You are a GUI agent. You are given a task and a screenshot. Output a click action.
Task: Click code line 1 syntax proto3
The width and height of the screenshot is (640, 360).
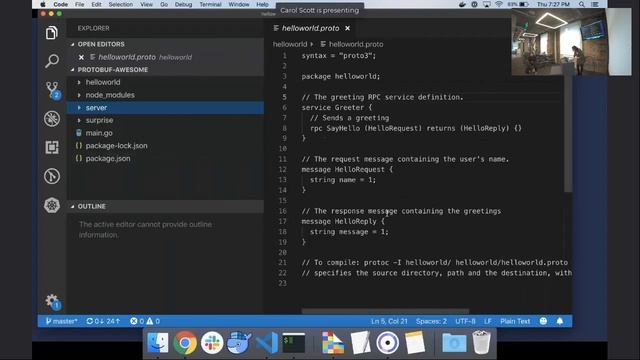[339, 56]
